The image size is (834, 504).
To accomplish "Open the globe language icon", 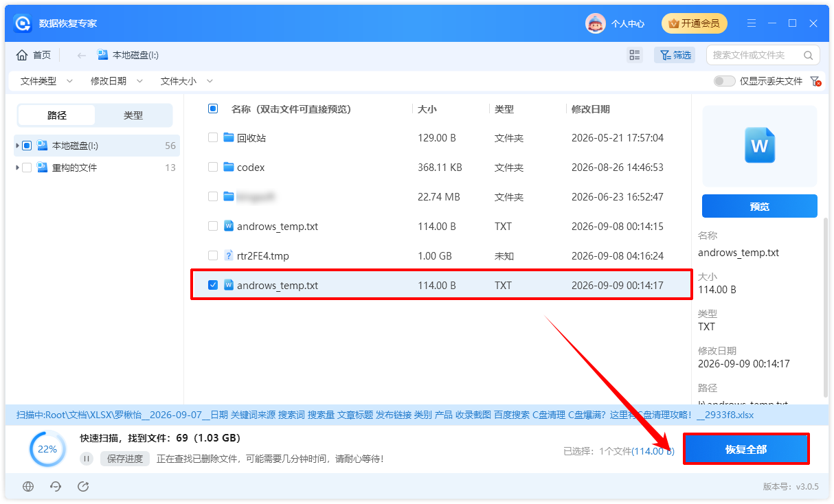I will pos(28,487).
